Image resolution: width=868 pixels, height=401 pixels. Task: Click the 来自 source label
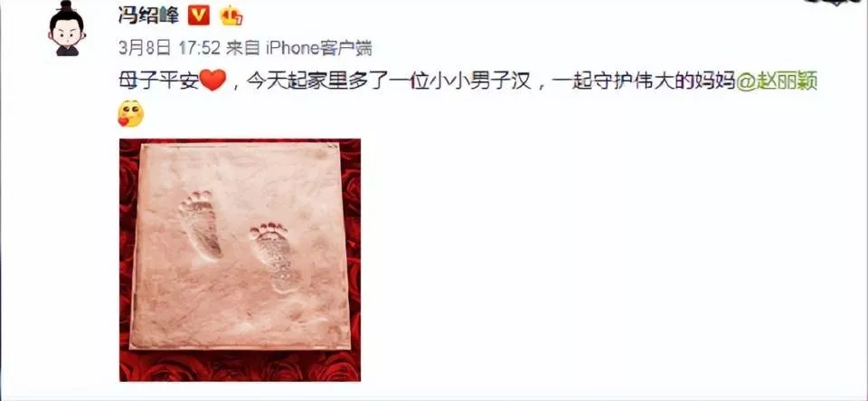243,49
